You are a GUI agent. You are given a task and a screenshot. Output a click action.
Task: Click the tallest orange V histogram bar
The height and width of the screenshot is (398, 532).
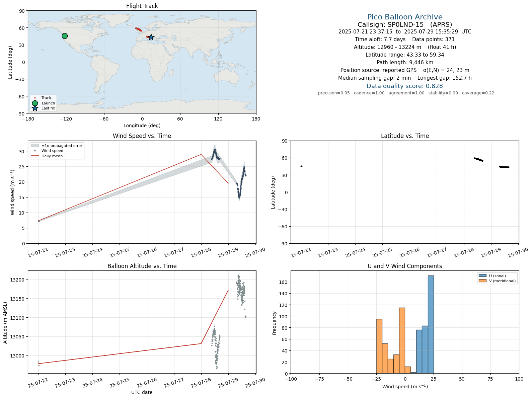pos(402,340)
